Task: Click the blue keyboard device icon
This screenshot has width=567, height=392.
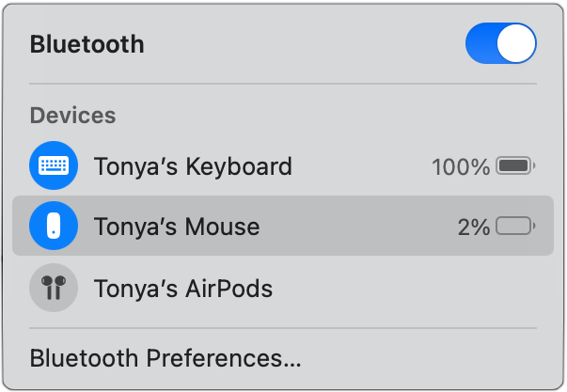Action: coord(54,167)
